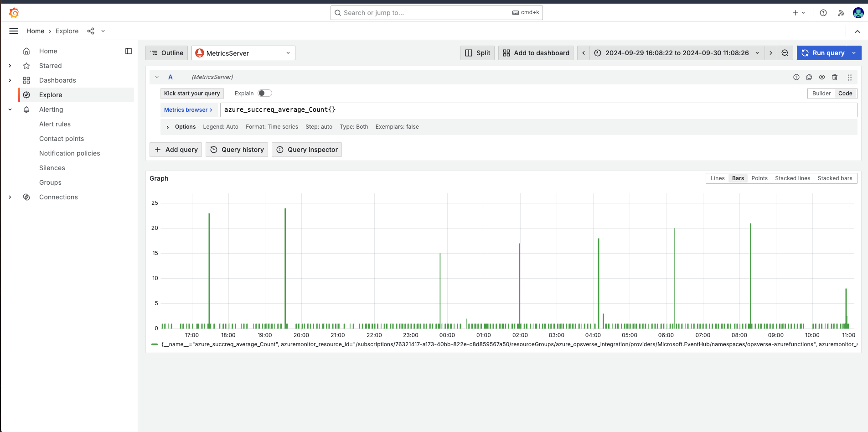Toggle the Explain switch

[264, 93]
